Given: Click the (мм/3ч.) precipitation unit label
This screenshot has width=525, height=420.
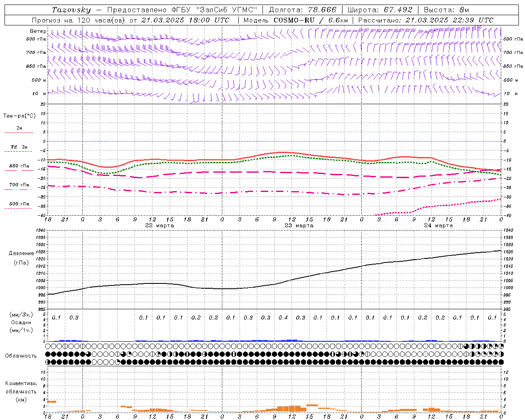Looking at the screenshot, I should (x=21, y=315).
